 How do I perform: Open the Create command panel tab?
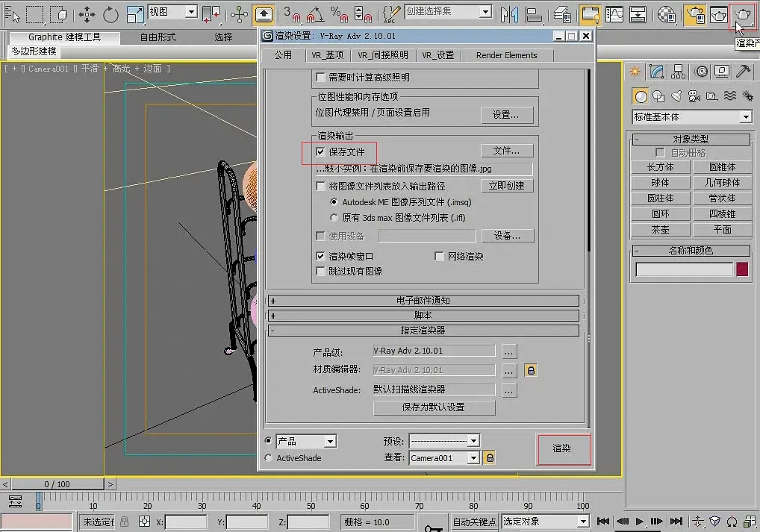(635, 72)
